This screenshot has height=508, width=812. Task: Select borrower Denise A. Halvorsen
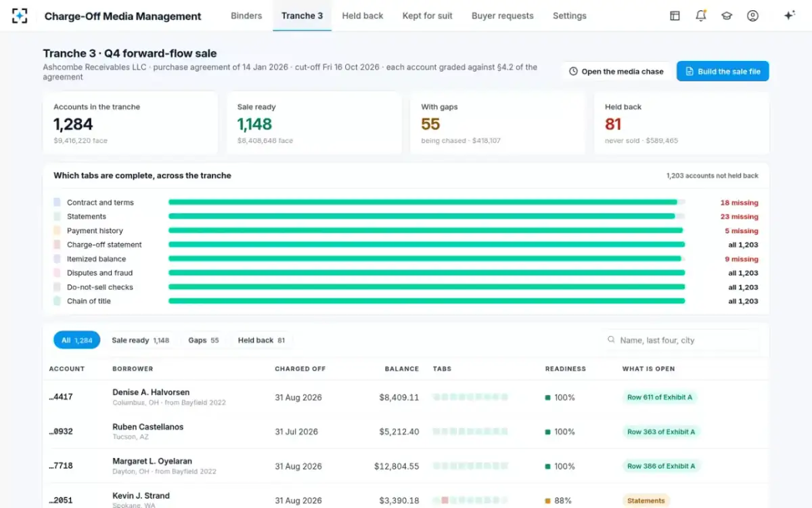pos(151,392)
